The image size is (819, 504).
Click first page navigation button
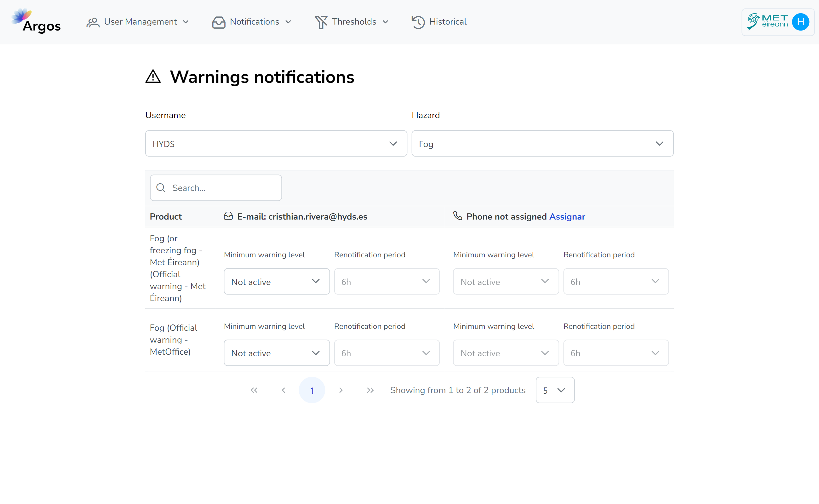(254, 390)
